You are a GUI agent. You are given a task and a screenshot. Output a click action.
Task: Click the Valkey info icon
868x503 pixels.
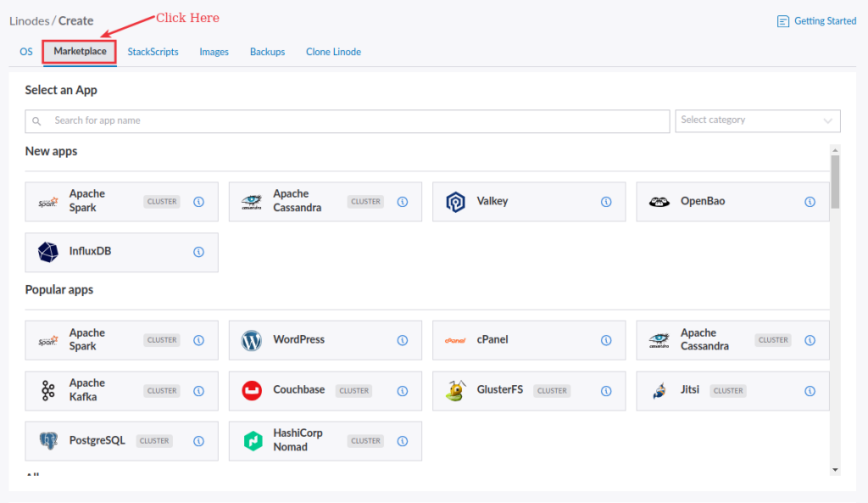click(x=606, y=202)
